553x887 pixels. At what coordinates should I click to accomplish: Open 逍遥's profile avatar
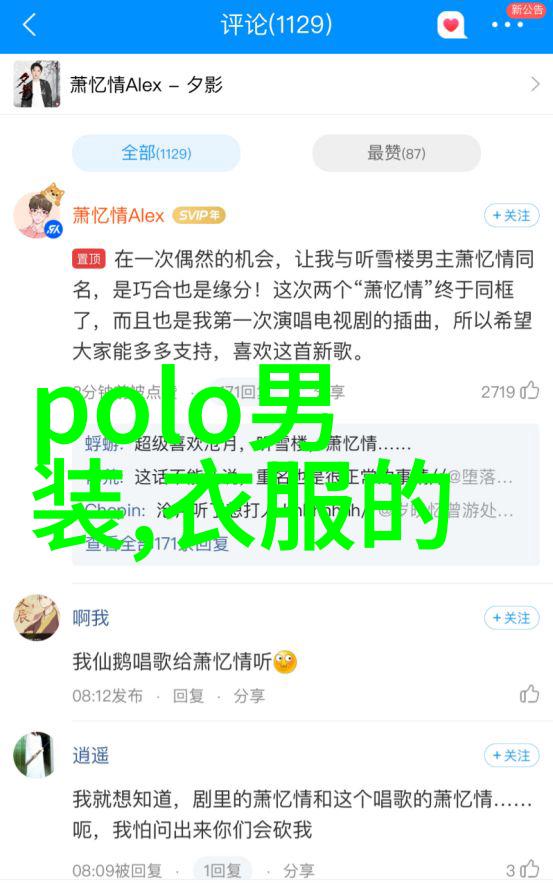(x=36, y=755)
